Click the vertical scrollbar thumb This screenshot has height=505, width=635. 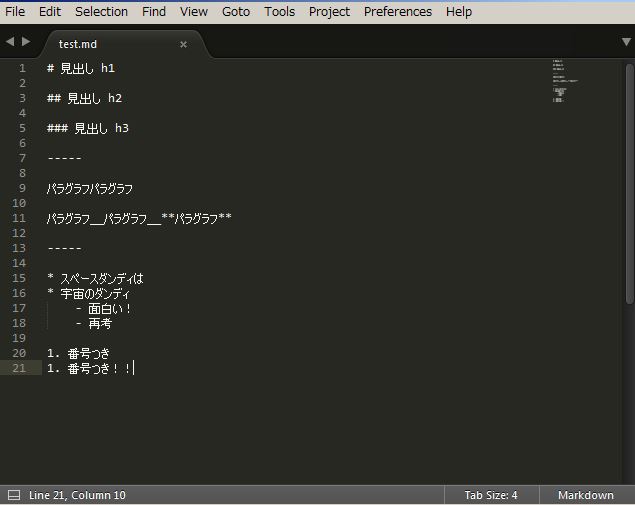629,183
